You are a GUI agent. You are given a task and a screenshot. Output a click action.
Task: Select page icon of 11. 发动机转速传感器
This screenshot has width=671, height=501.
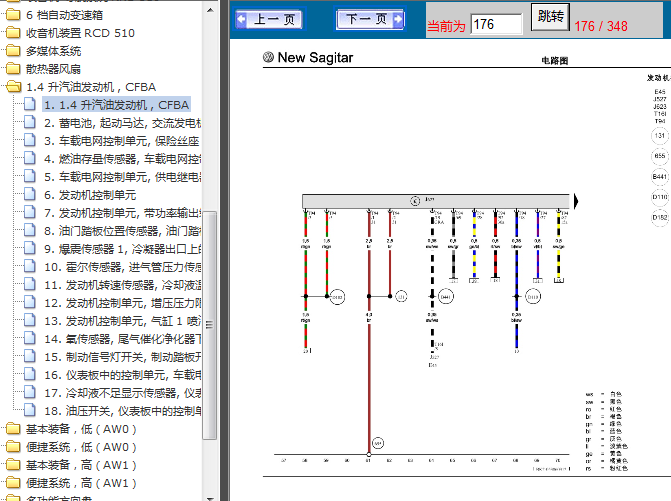[30, 284]
